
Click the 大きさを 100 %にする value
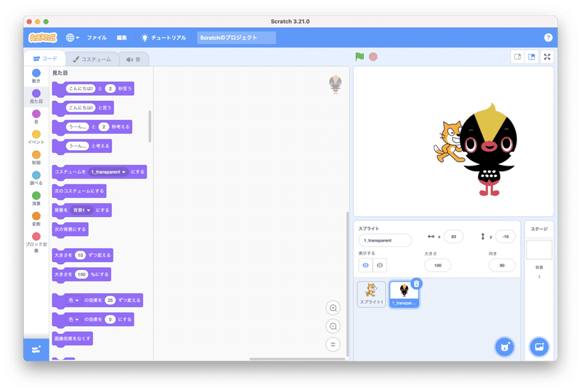click(81, 274)
